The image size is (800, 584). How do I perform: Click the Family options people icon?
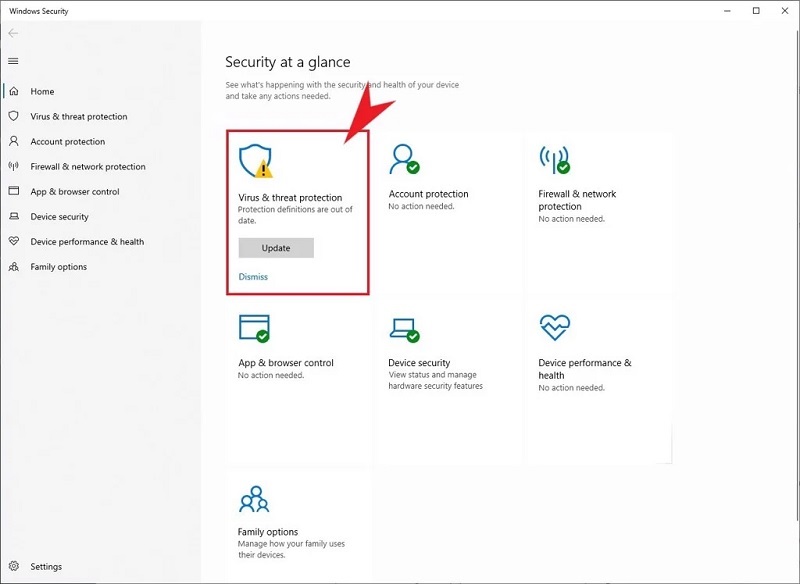point(254,499)
